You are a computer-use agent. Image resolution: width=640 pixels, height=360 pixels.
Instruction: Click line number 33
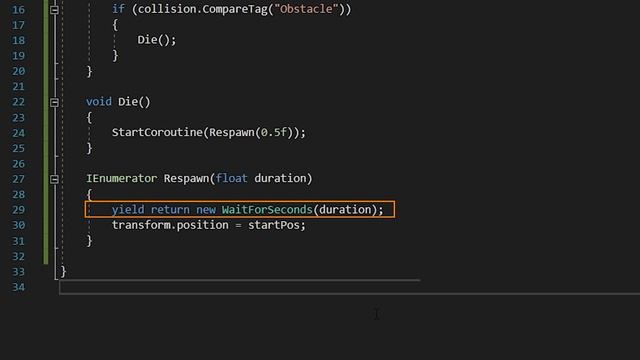[x=18, y=271]
